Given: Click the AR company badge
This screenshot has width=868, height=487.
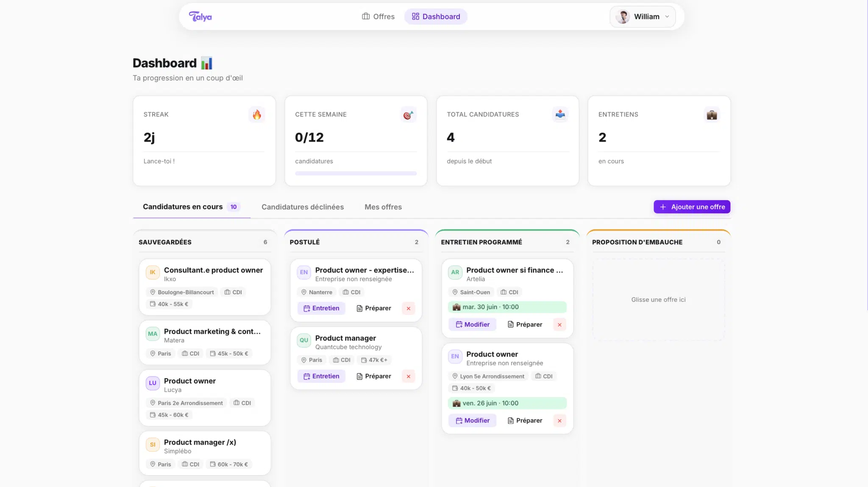Looking at the screenshot, I should [x=455, y=272].
